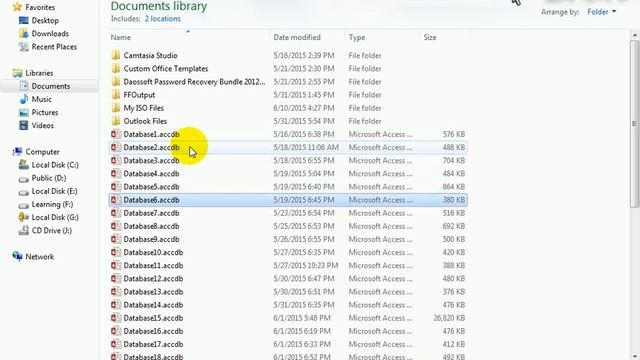Sort by the Name column header

coord(121,37)
